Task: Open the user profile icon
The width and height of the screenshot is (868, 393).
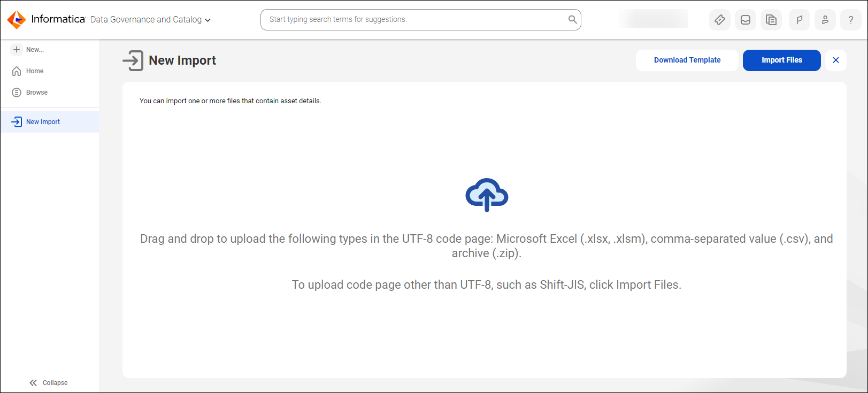Action: click(825, 20)
